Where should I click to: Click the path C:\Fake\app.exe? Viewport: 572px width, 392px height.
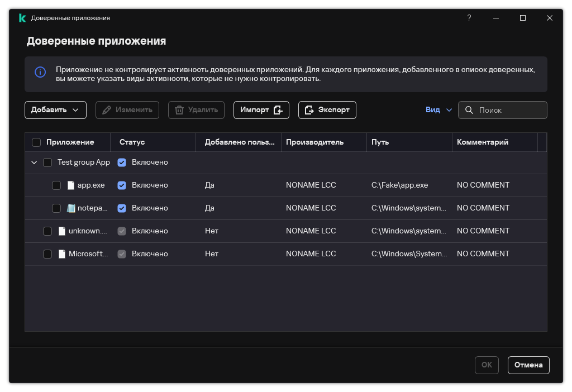(x=400, y=185)
